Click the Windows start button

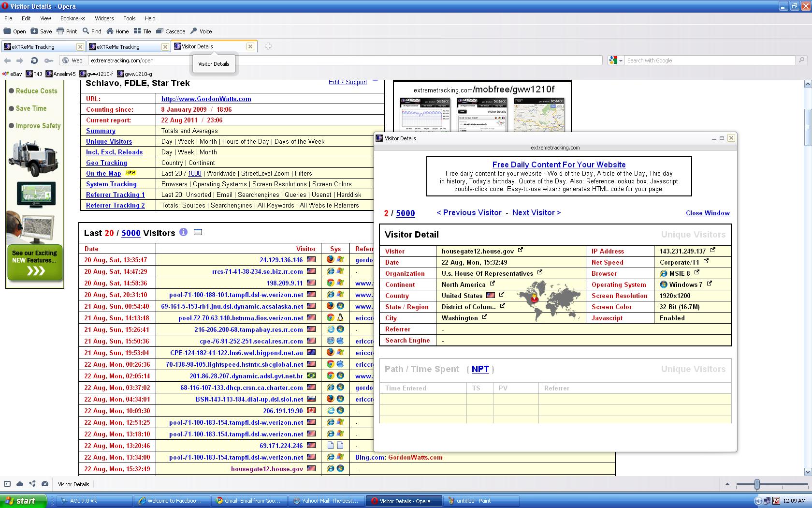point(23,501)
